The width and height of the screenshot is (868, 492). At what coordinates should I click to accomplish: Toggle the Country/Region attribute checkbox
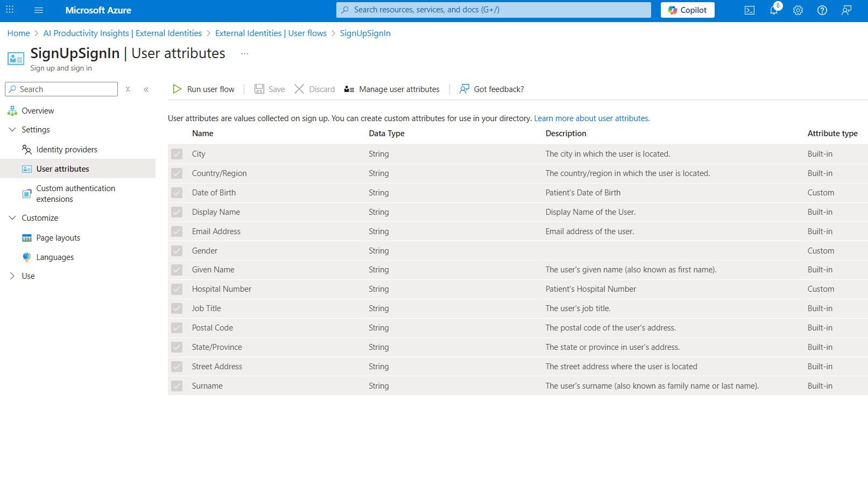(x=177, y=173)
